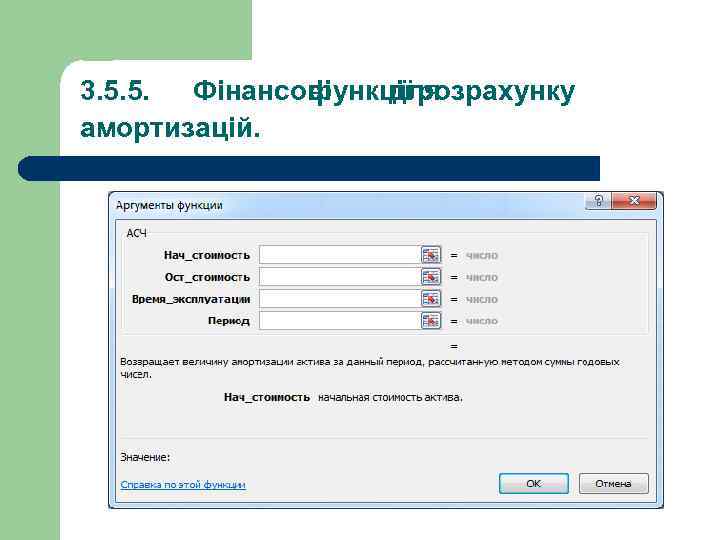Click the Ост_стоимость argument label
The image size is (720, 540).
click(x=207, y=277)
